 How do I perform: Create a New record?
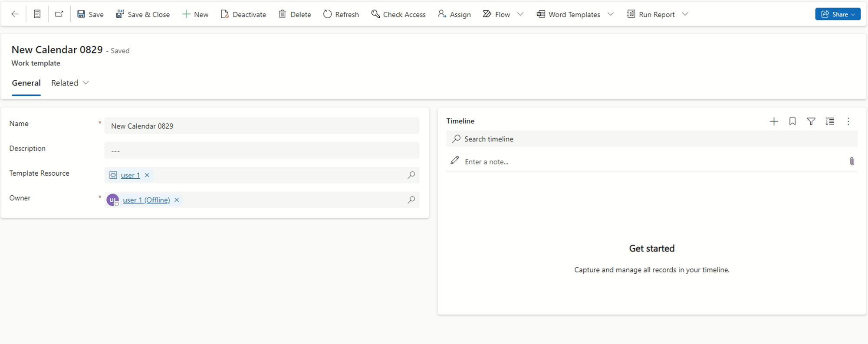(195, 14)
